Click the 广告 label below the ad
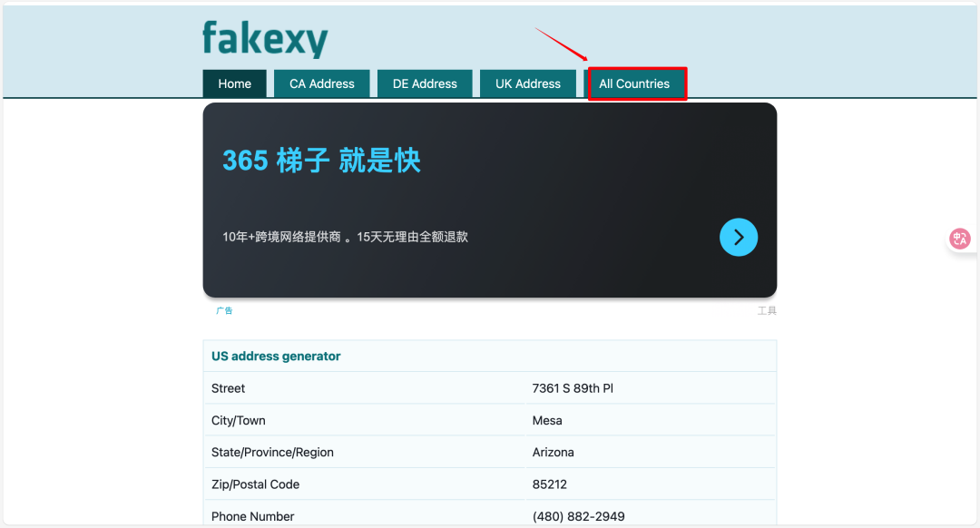Viewport: 980px width, 528px height. [x=224, y=310]
